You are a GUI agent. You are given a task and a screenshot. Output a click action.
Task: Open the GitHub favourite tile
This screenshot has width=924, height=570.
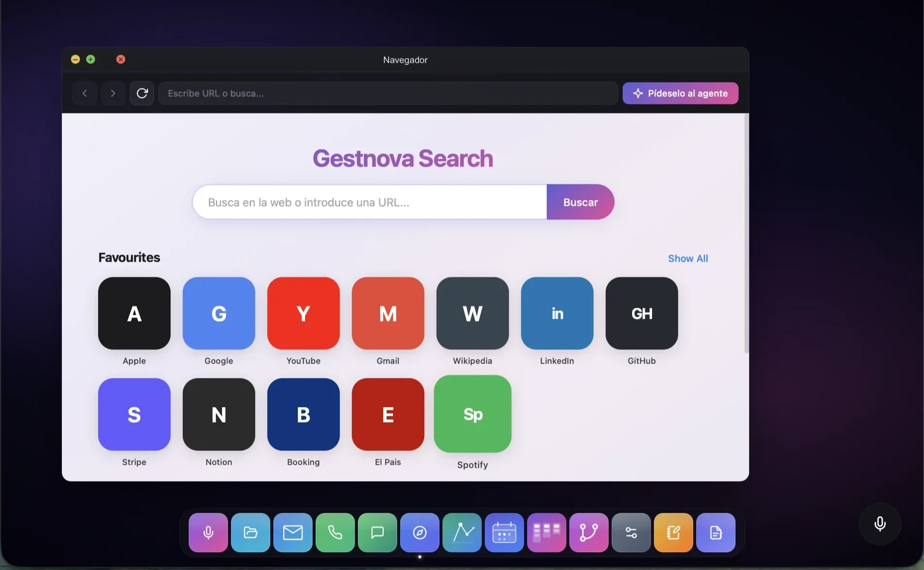(642, 313)
